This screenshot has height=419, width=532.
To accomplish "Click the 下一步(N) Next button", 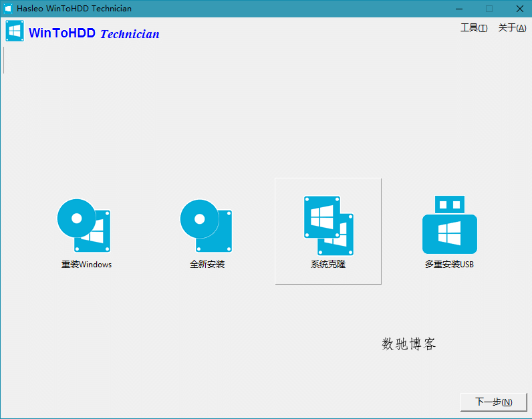I will click(494, 402).
